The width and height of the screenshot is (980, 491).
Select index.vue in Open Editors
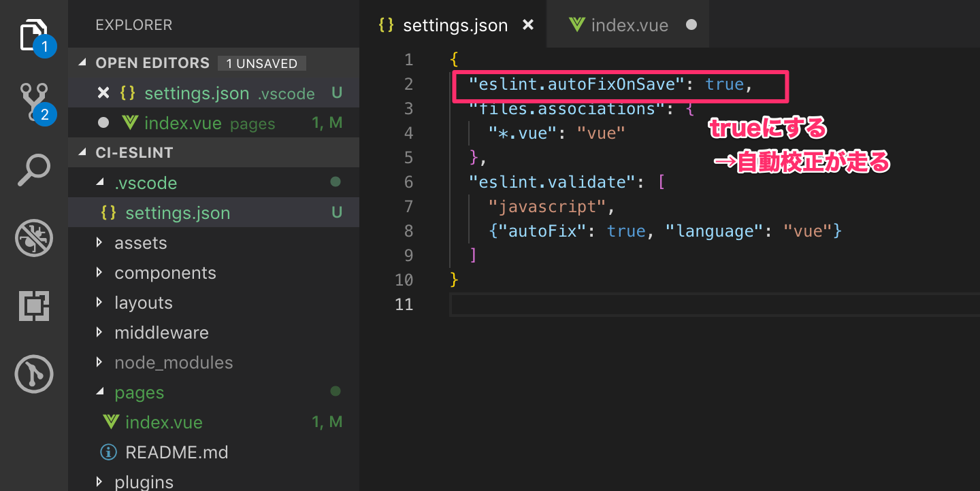[214, 123]
